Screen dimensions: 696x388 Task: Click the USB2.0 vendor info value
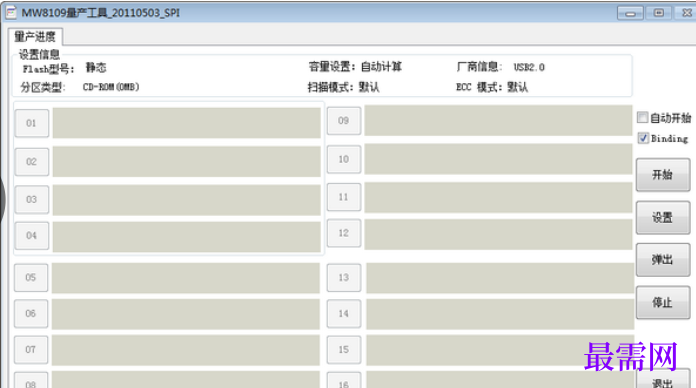(529, 67)
